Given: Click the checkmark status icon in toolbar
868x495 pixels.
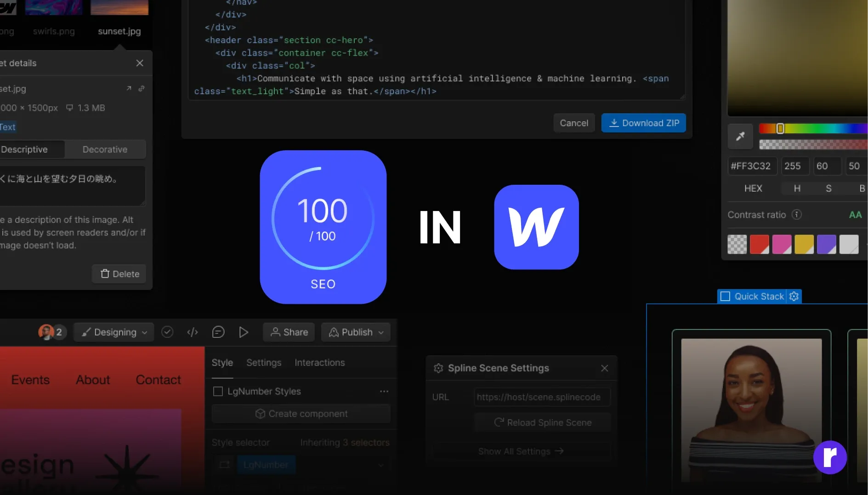Looking at the screenshot, I should point(167,332).
